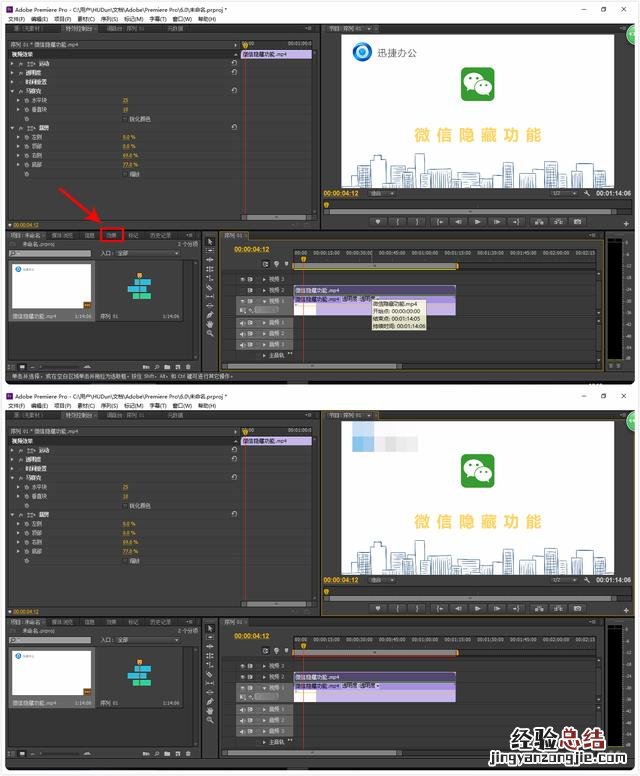This screenshot has height=776, width=640.
Task: Open 入口 全部 dropdown in top project panel
Action: [148, 253]
